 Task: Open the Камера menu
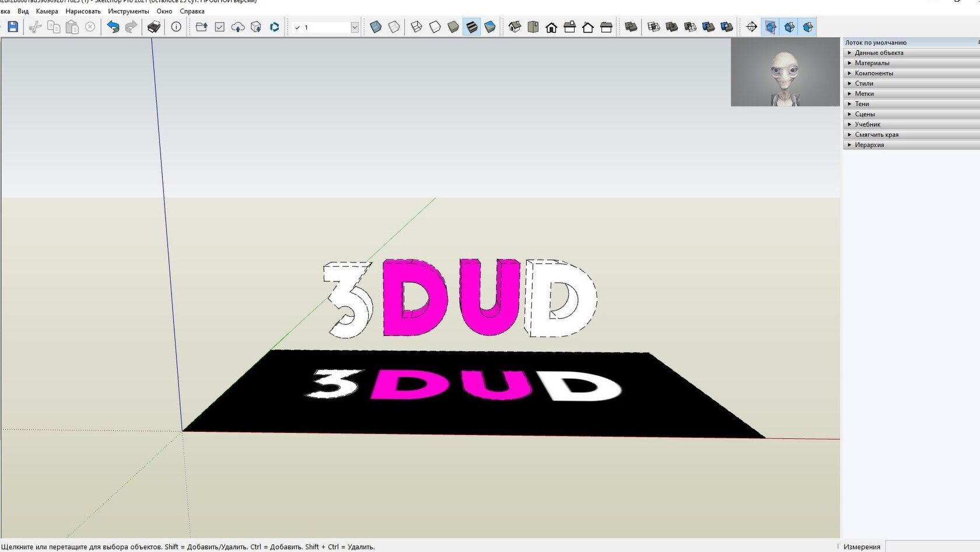click(47, 11)
